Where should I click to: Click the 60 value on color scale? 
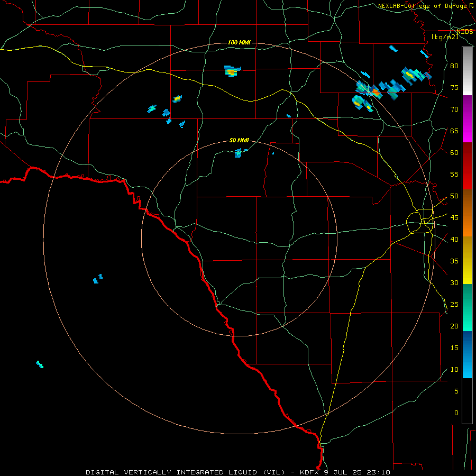(454, 153)
